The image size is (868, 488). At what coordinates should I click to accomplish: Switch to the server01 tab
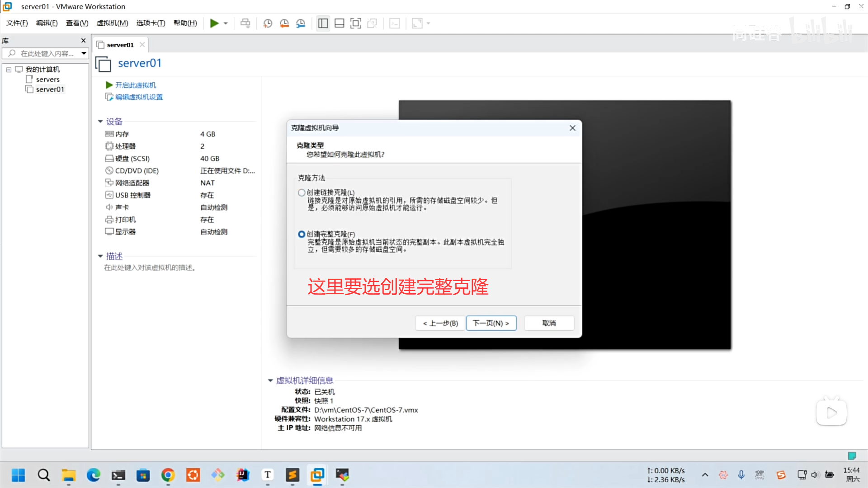coord(120,45)
